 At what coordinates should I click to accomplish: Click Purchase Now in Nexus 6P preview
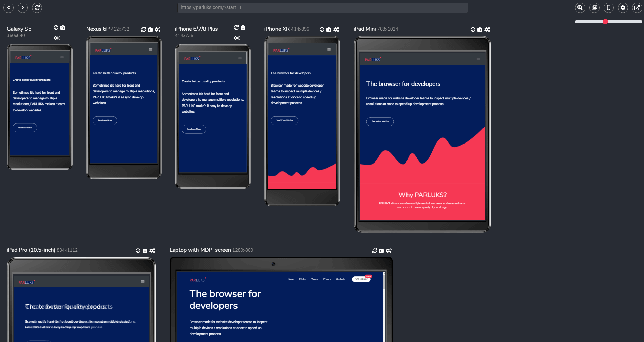(x=105, y=120)
